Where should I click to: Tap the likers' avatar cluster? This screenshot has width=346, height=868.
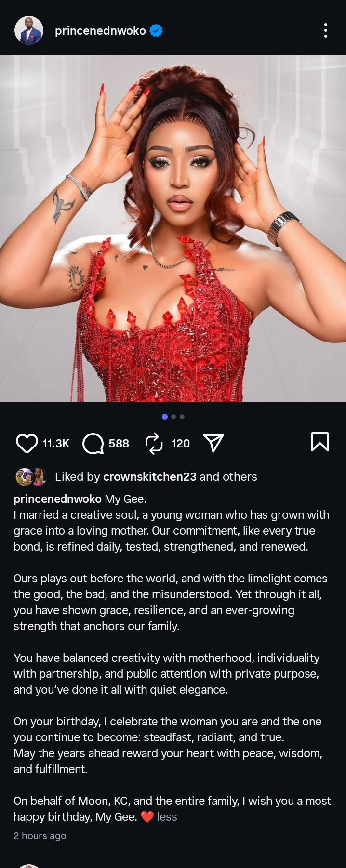pos(31,477)
